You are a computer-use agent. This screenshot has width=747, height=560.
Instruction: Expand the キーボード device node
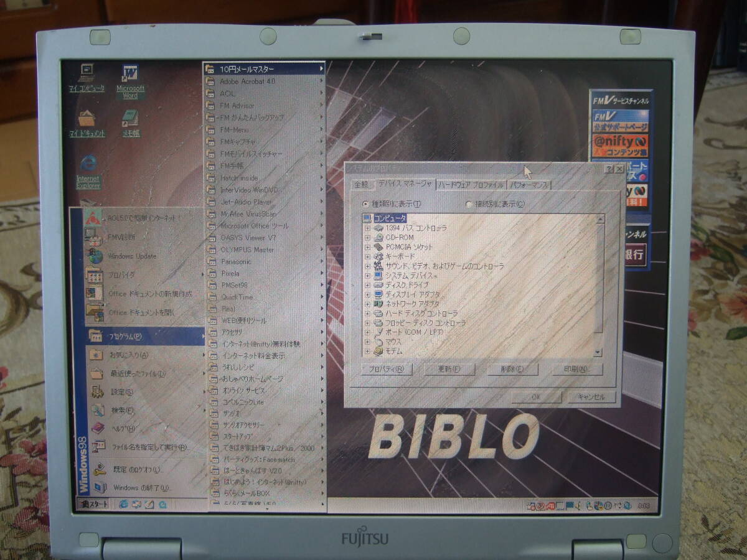click(367, 256)
